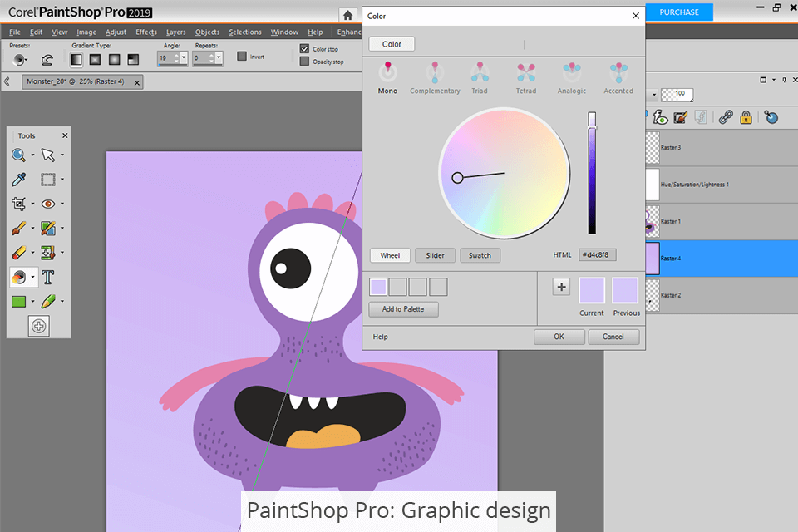
Task: Pick the Tetrad color harmony
Action: pos(526,78)
